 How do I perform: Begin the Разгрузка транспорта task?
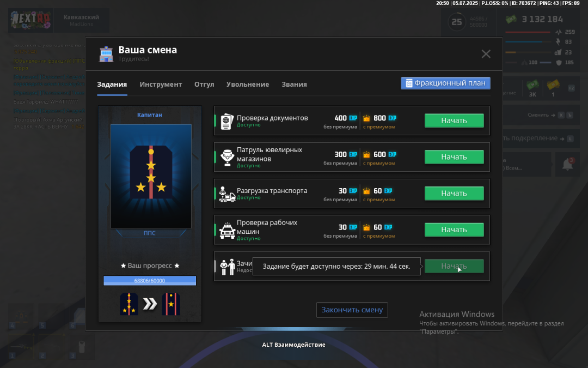(454, 194)
